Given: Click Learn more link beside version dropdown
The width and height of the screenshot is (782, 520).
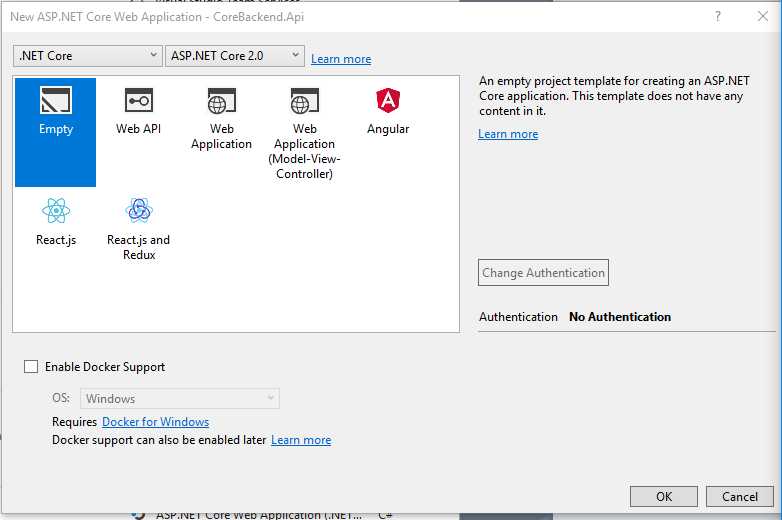Looking at the screenshot, I should pyautogui.click(x=341, y=59).
